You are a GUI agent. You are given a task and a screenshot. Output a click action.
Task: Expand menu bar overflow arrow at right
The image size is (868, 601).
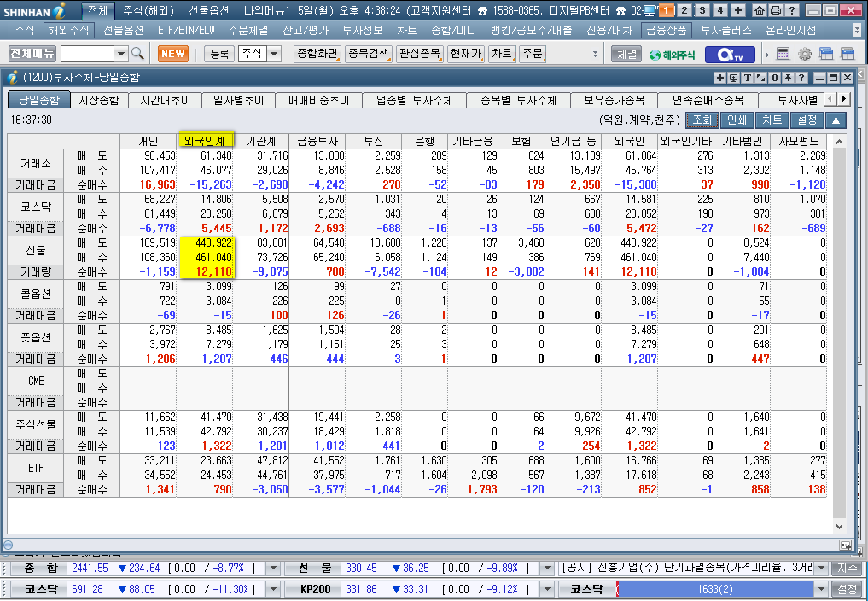pyautogui.click(x=858, y=30)
